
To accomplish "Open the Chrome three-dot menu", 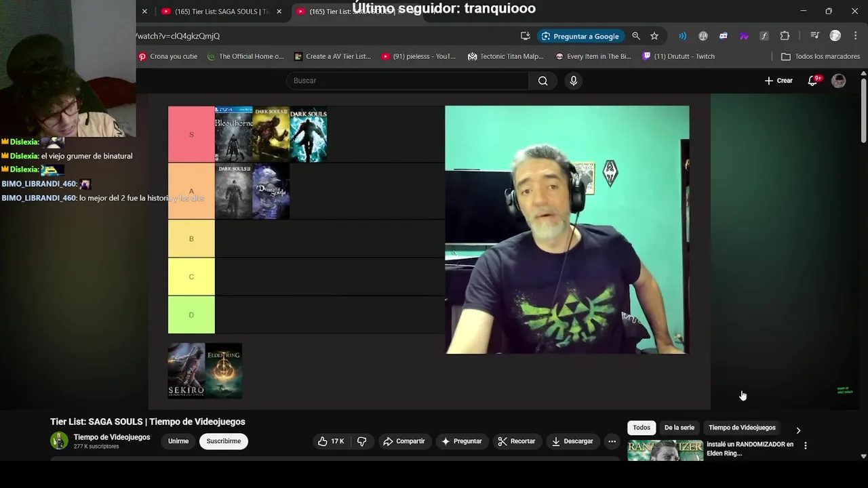I will 856,36.
